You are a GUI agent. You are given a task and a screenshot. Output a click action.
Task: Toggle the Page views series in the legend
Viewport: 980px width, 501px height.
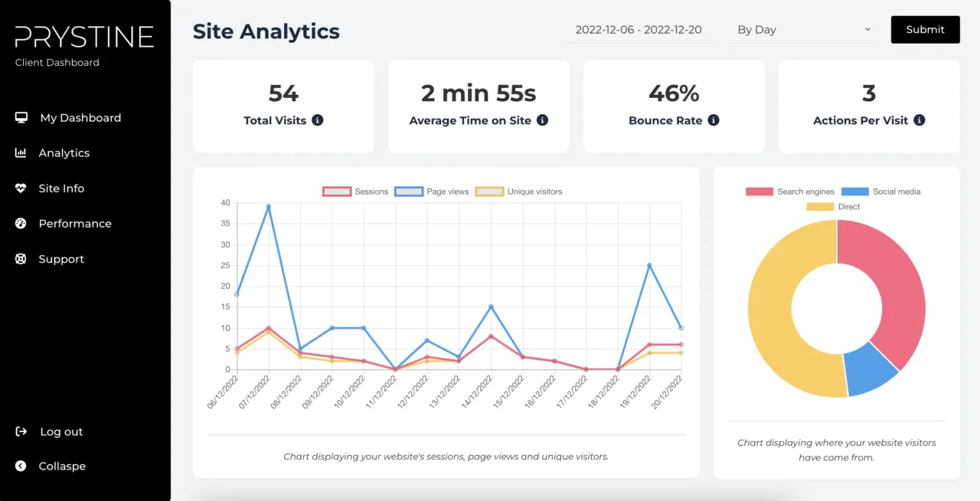(432, 192)
